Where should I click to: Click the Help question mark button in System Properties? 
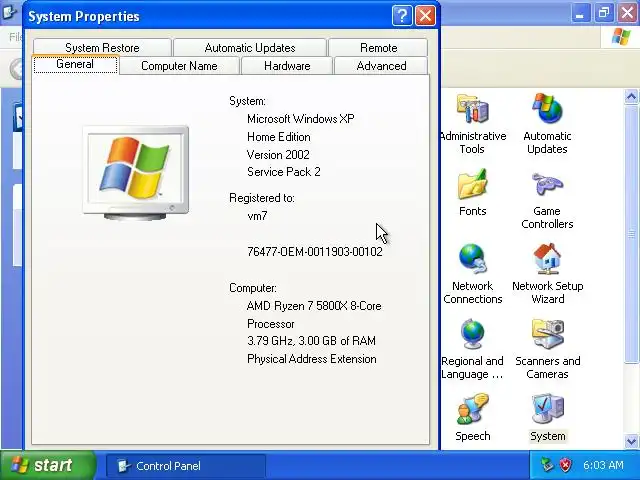[x=402, y=16]
